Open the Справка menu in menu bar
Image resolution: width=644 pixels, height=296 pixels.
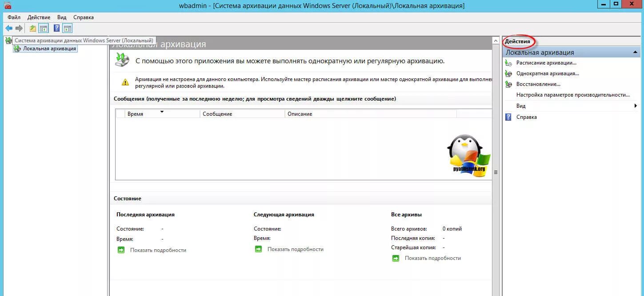(x=84, y=17)
